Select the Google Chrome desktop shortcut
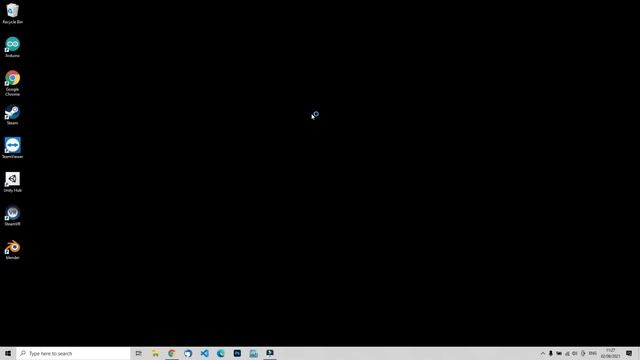 (12, 83)
